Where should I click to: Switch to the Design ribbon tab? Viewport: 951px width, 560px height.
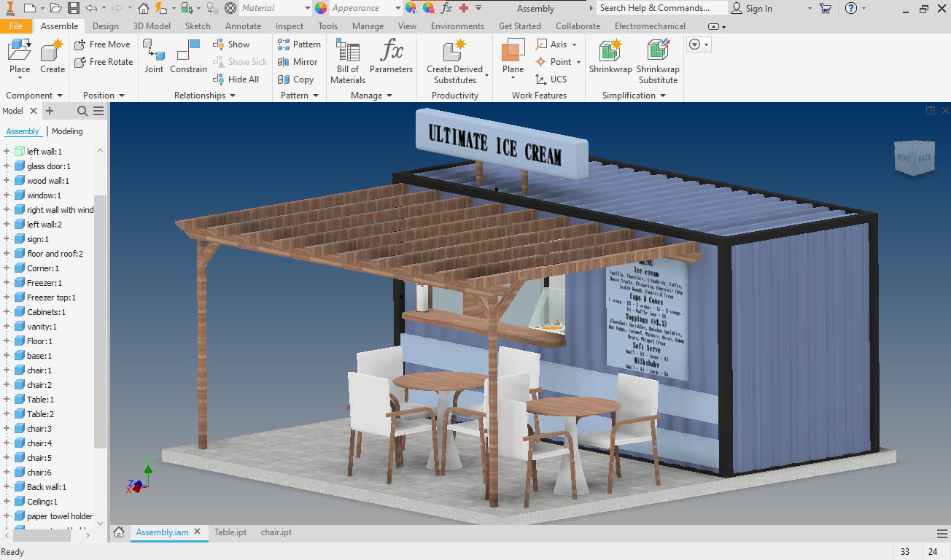coord(106,26)
